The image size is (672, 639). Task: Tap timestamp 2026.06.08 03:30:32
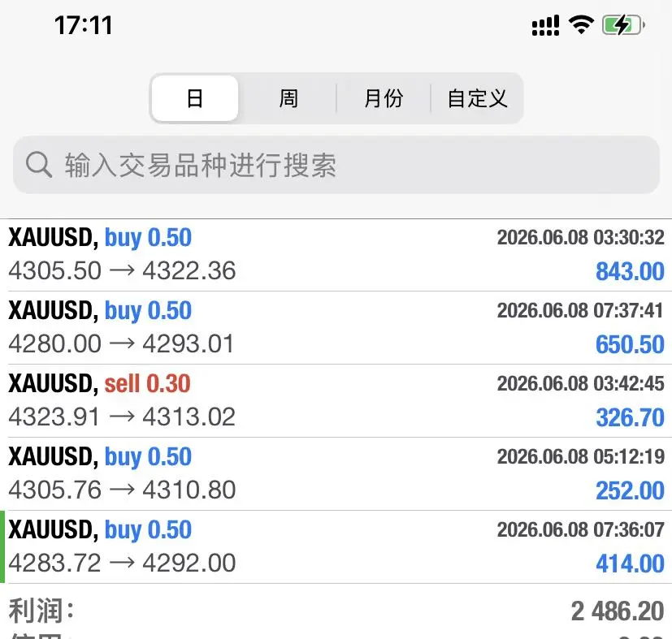click(x=581, y=238)
